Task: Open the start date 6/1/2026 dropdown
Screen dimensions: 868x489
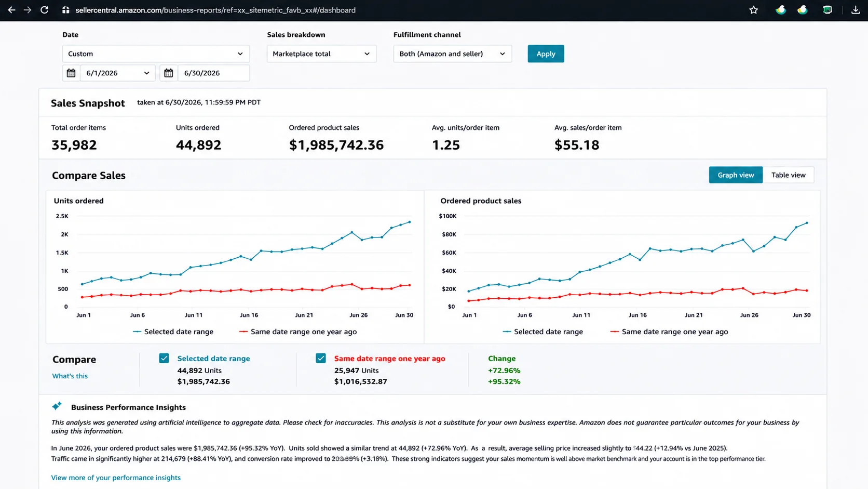Action: click(117, 73)
